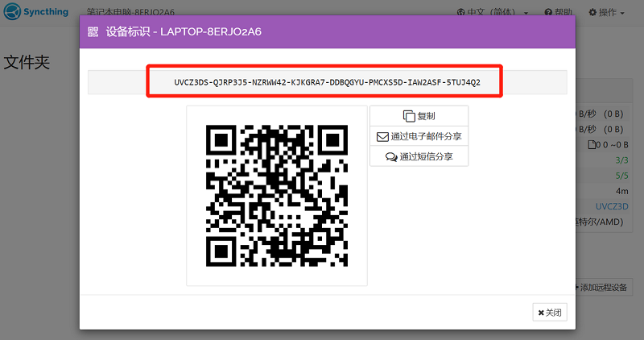The height and width of the screenshot is (340, 644).
Task: Click the 3/3 status value
Action: pyautogui.click(x=621, y=160)
